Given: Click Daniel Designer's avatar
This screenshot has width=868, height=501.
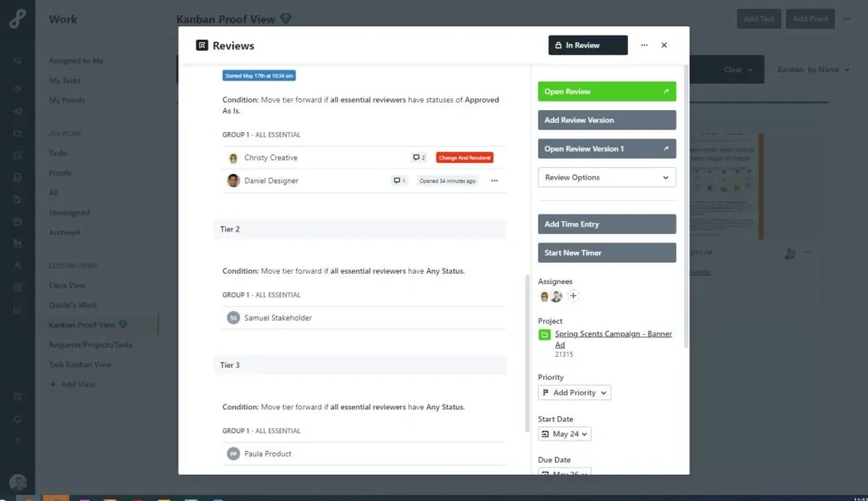Looking at the screenshot, I should coord(233,181).
